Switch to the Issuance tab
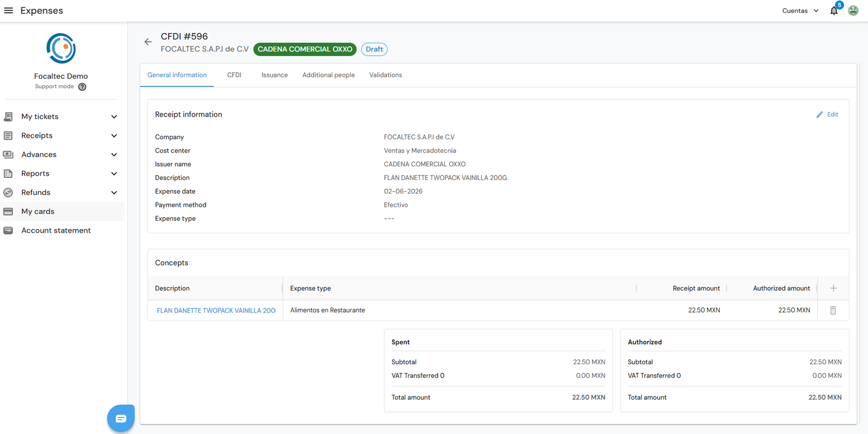The width and height of the screenshot is (868, 434). tap(274, 75)
